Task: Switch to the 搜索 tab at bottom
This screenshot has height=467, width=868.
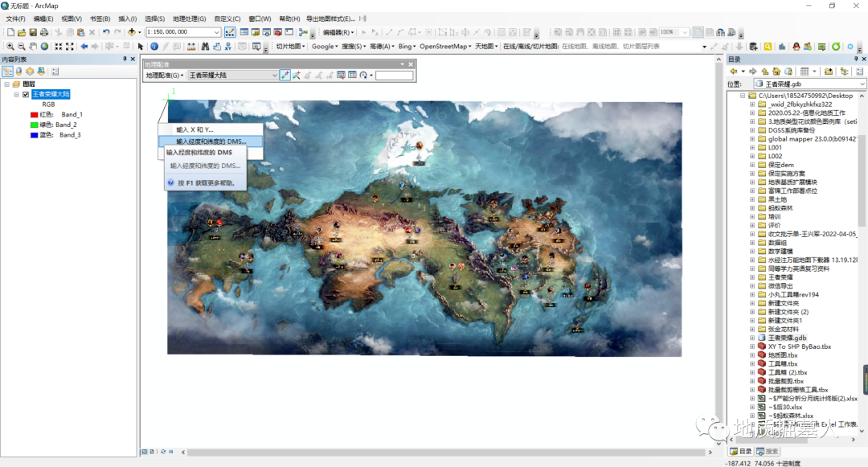Action: pos(768,452)
